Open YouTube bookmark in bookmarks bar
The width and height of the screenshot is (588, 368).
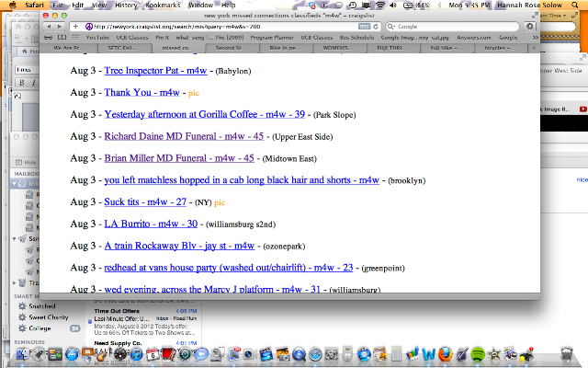point(97,38)
